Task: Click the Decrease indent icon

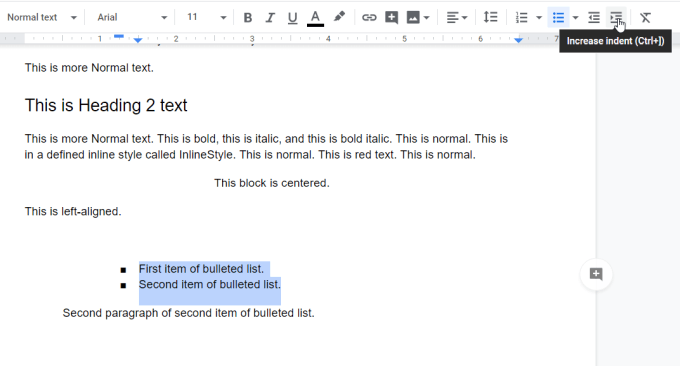Action: (x=594, y=18)
